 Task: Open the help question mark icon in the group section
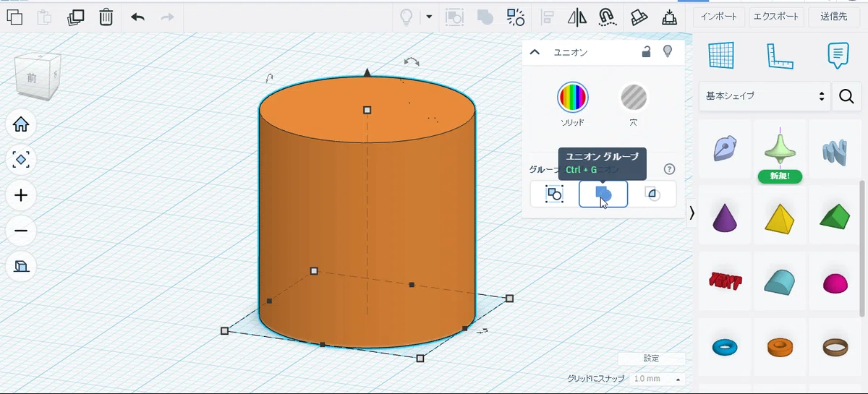(x=669, y=169)
